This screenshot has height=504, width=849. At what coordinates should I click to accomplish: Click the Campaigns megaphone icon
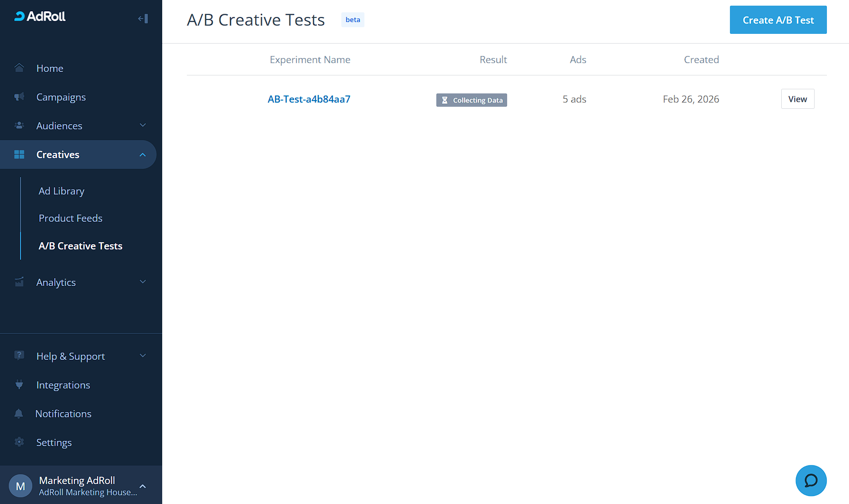click(x=20, y=97)
